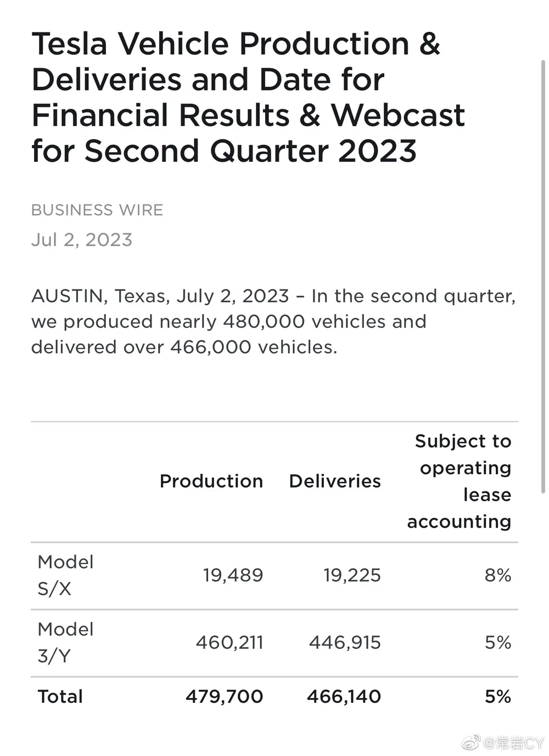Click the article title about Tesla Vehicle Production
Viewport: 549px width, 756px height.
pos(248,97)
